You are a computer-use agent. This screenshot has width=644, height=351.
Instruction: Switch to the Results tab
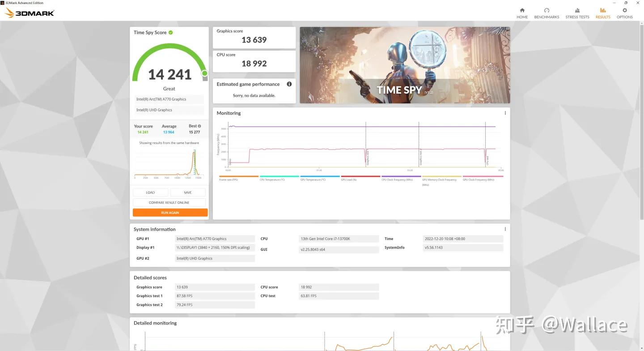click(602, 13)
